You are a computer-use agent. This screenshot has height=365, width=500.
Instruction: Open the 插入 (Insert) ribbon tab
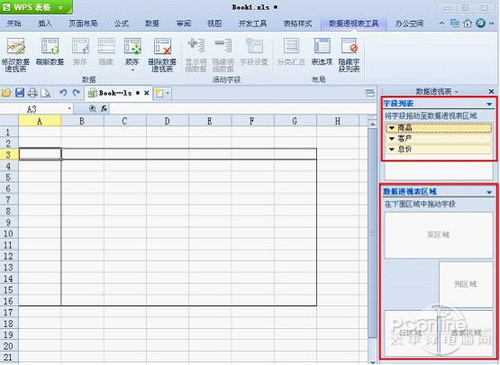[45, 23]
